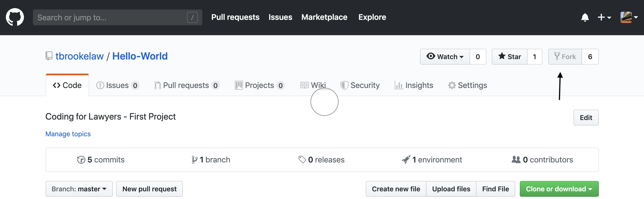
Task: Click the rocket icon beside environment
Action: click(406, 160)
